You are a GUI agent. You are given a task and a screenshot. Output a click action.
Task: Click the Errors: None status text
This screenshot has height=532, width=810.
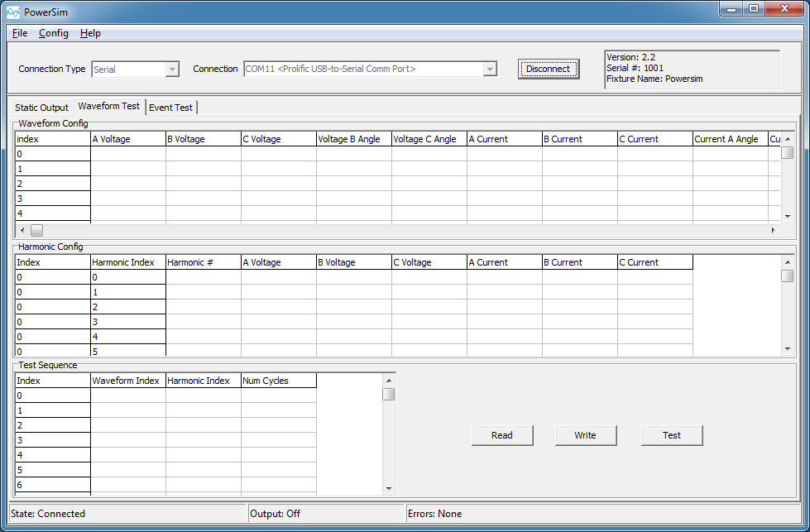435,514
